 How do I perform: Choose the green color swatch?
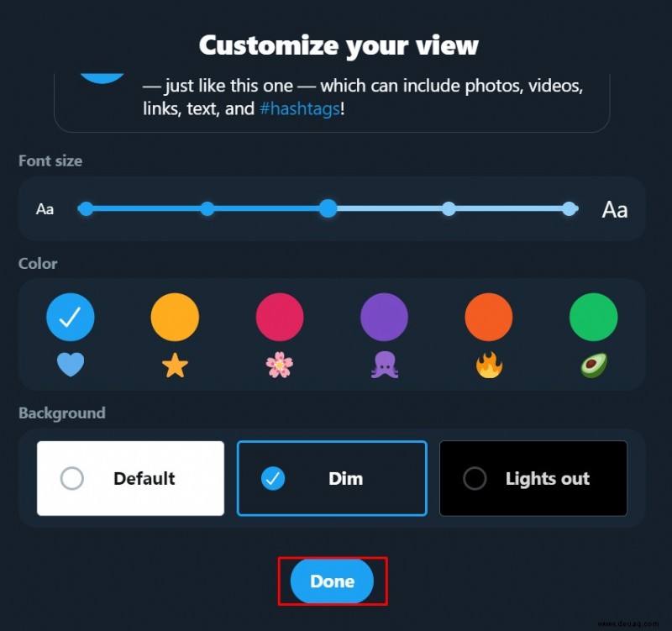(x=594, y=318)
